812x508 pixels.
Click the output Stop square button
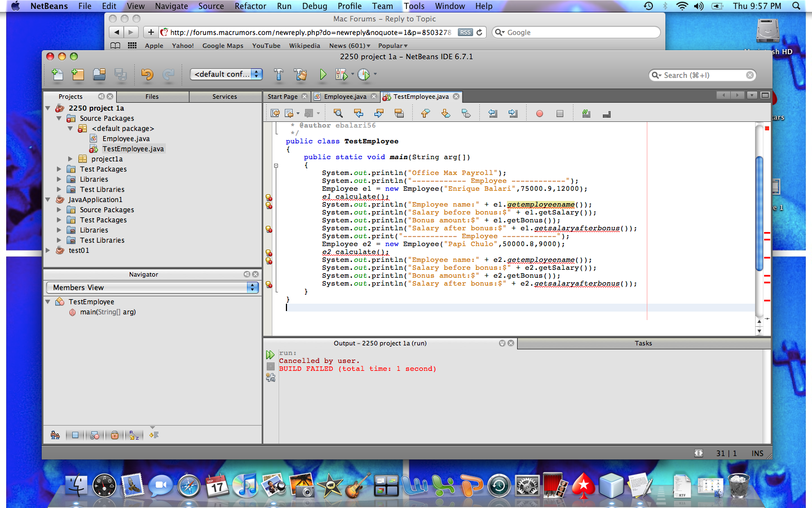pyautogui.click(x=271, y=366)
